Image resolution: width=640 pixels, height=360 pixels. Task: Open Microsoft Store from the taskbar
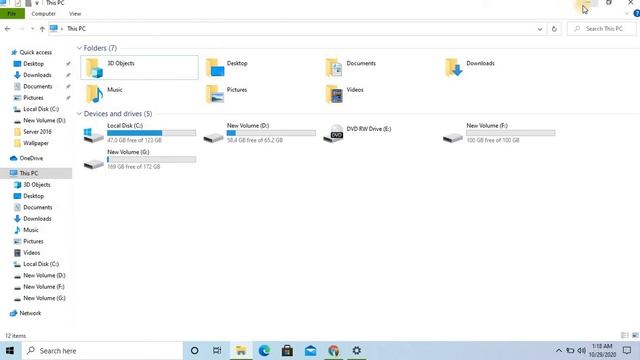287,351
